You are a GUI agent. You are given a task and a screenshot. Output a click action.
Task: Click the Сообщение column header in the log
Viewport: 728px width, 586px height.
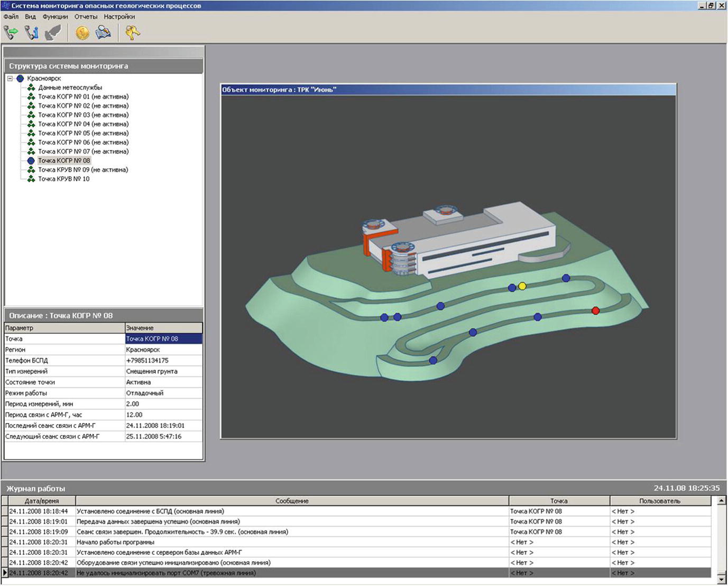pyautogui.click(x=292, y=501)
